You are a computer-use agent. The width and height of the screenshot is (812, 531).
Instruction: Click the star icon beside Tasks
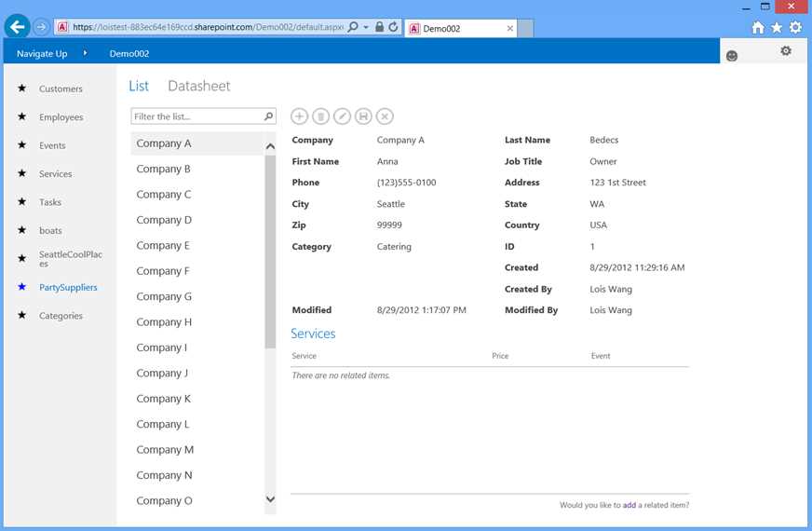point(21,201)
